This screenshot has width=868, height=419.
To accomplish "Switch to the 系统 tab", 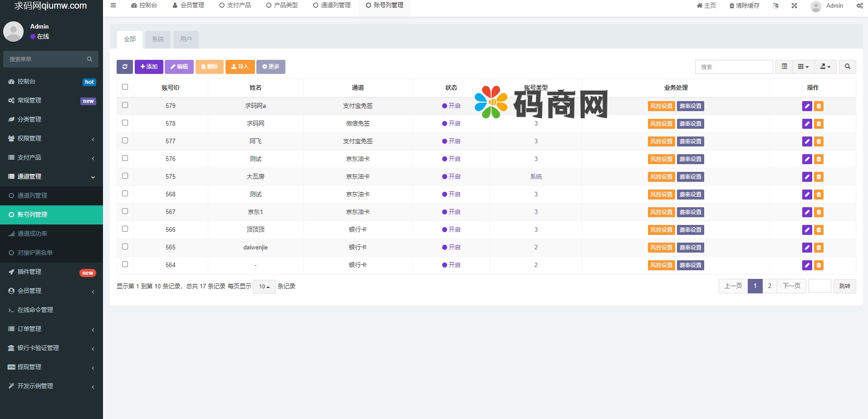I will click(158, 39).
